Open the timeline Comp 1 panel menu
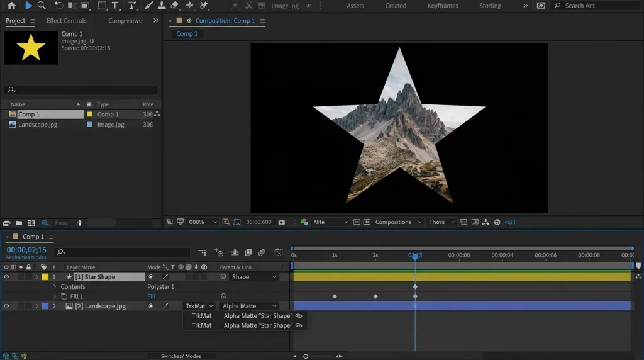Screen dimensions: 644x360 (x=52, y=237)
